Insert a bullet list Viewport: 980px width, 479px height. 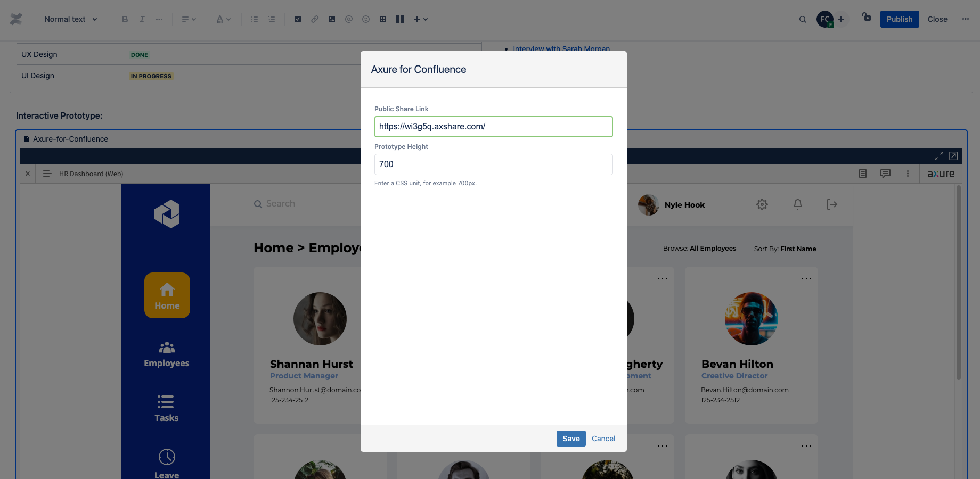[255, 19]
